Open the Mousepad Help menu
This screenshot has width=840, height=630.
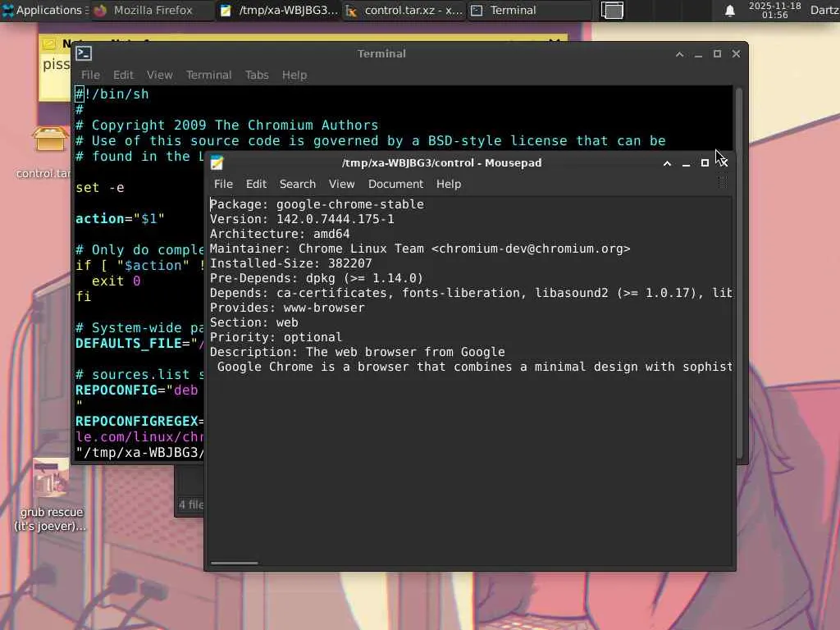point(449,184)
